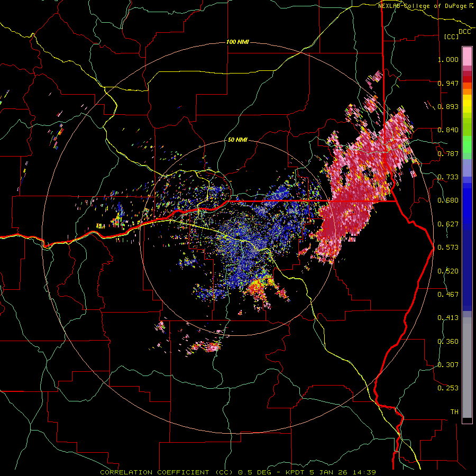476x476 pixels.
Task: Click the KPDT radar site identifier in the caption
Action: pos(295,472)
